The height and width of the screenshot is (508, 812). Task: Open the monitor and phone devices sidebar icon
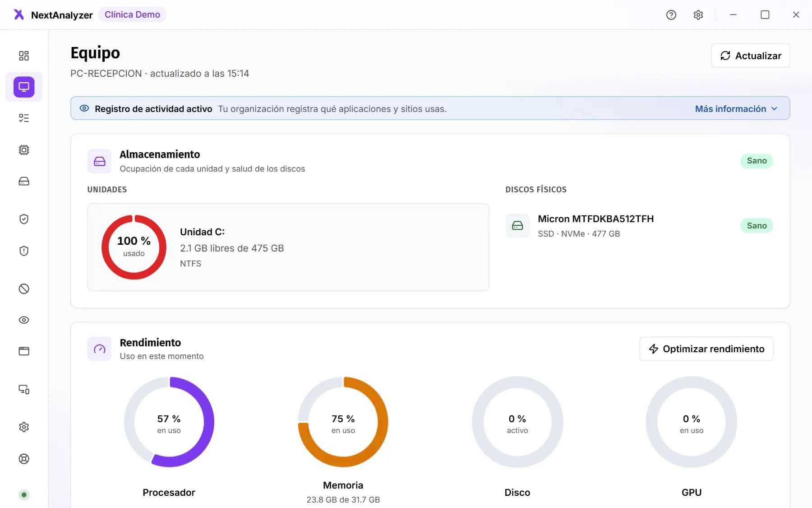pos(24,389)
